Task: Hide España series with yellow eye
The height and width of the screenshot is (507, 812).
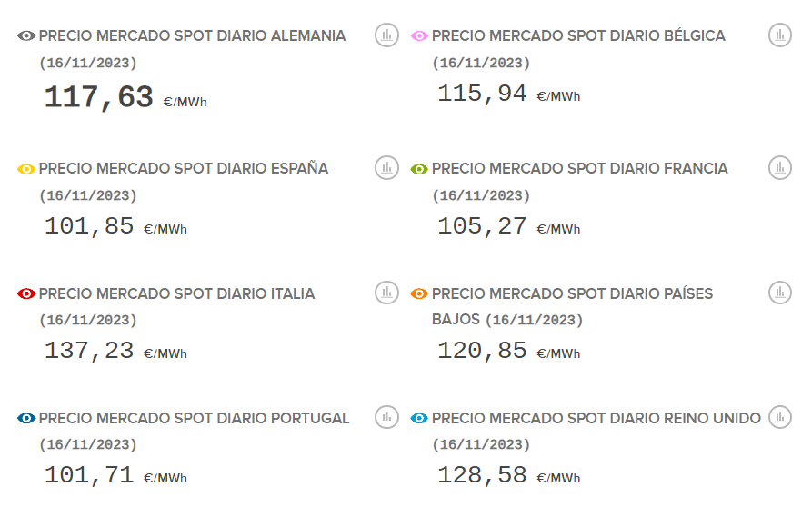Action: coord(26,169)
